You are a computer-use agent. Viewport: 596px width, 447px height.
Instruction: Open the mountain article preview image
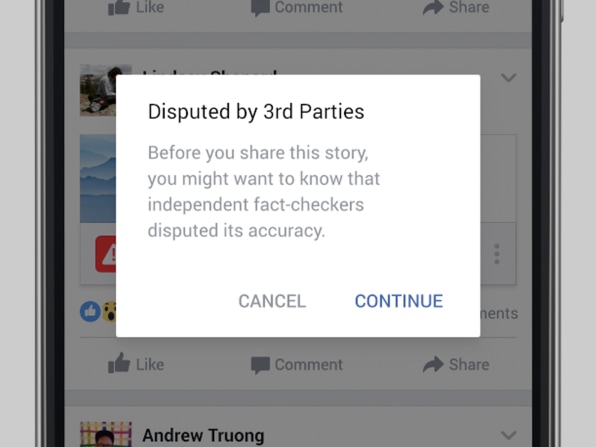[98, 179]
